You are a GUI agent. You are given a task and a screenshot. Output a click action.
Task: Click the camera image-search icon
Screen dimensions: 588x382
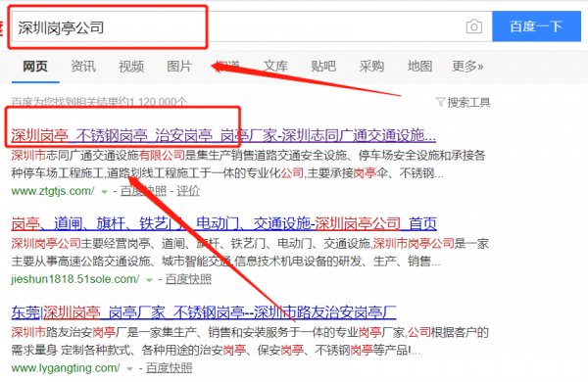474,26
